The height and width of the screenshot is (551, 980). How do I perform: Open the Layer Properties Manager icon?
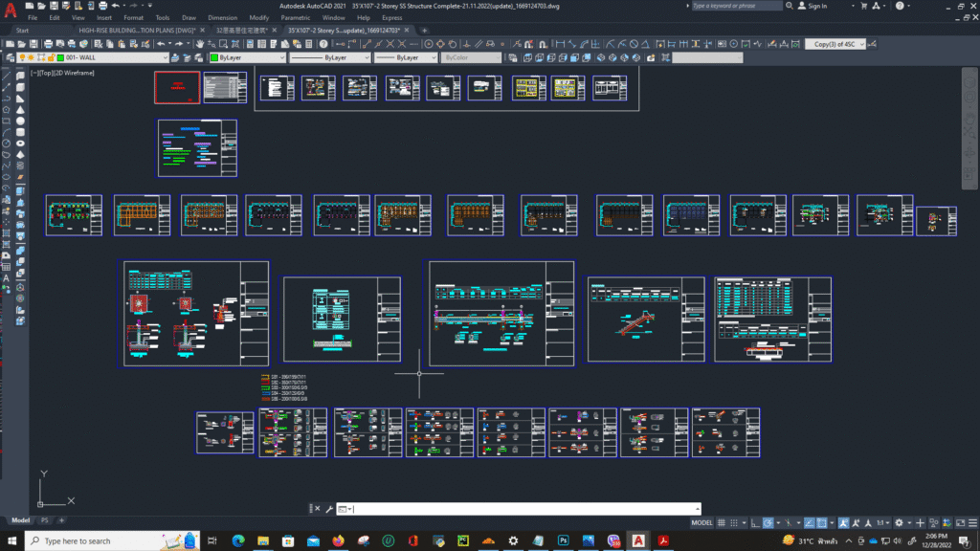coord(10,57)
